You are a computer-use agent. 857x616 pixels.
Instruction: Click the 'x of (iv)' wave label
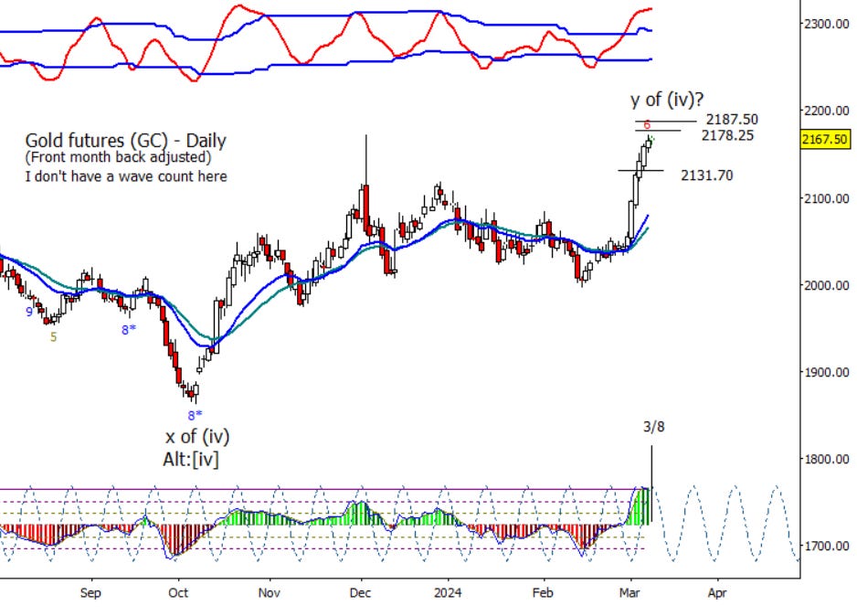point(197,436)
